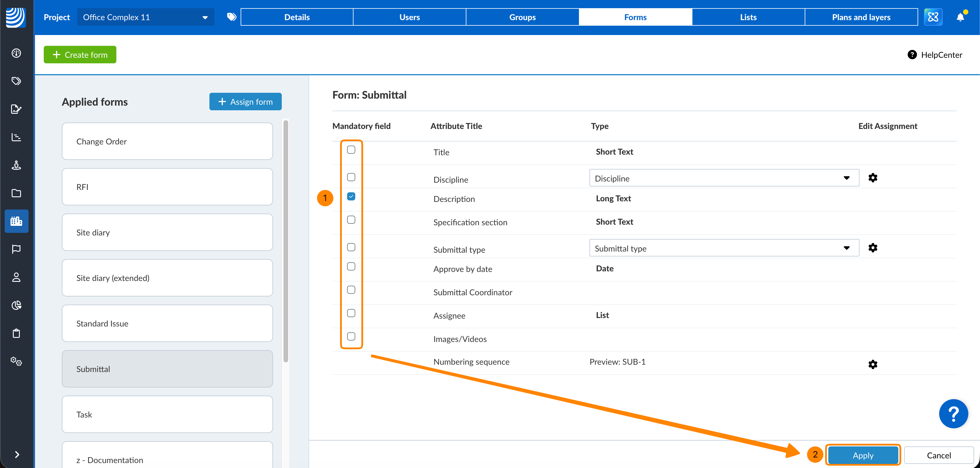Open gear settings for Discipline field
Viewport: 980px width, 468px height.
coord(872,178)
